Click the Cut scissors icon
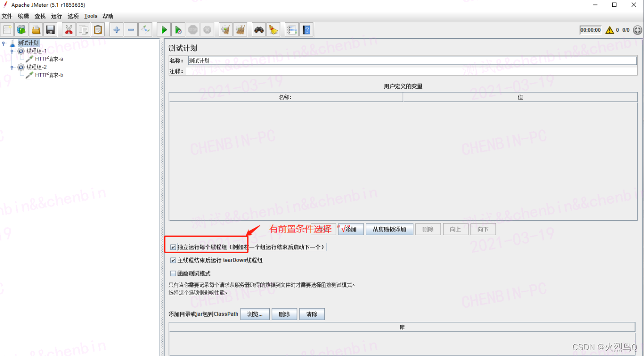 68,30
